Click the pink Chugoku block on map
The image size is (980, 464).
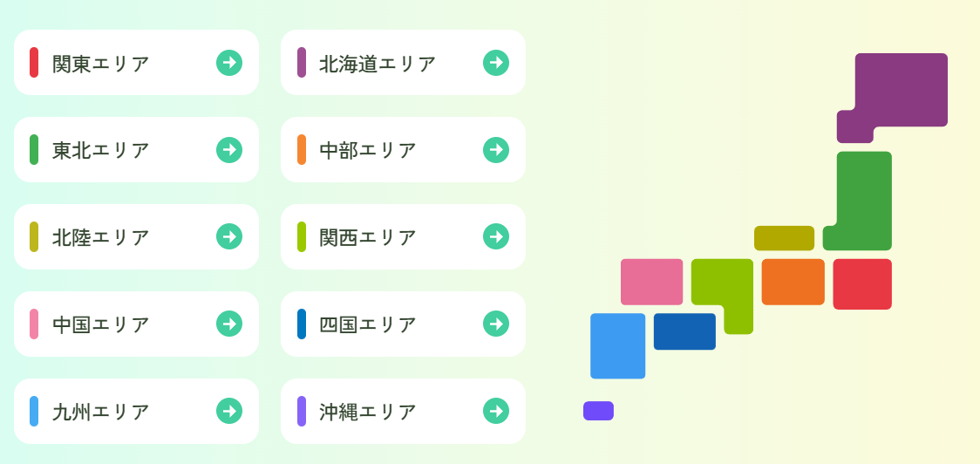651,282
